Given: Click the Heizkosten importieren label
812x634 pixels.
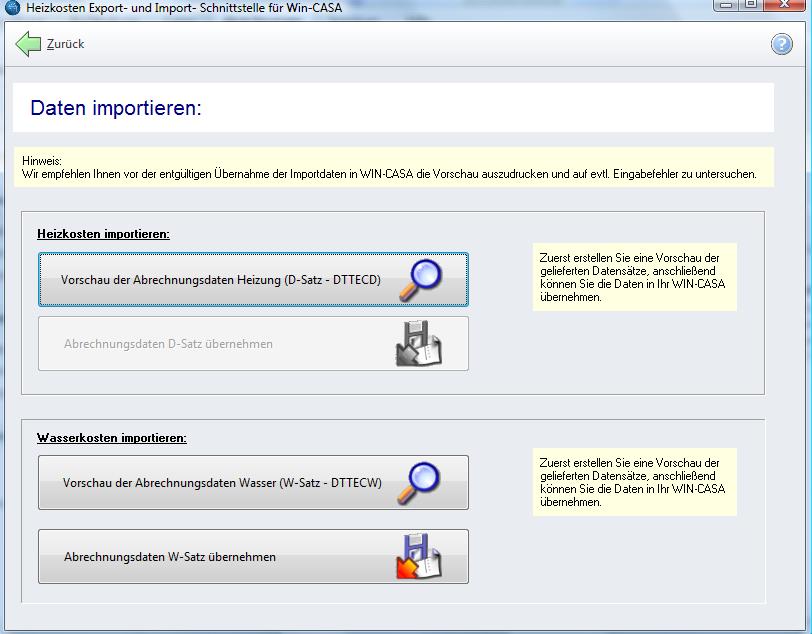Looking at the screenshot, I should tap(104, 234).
